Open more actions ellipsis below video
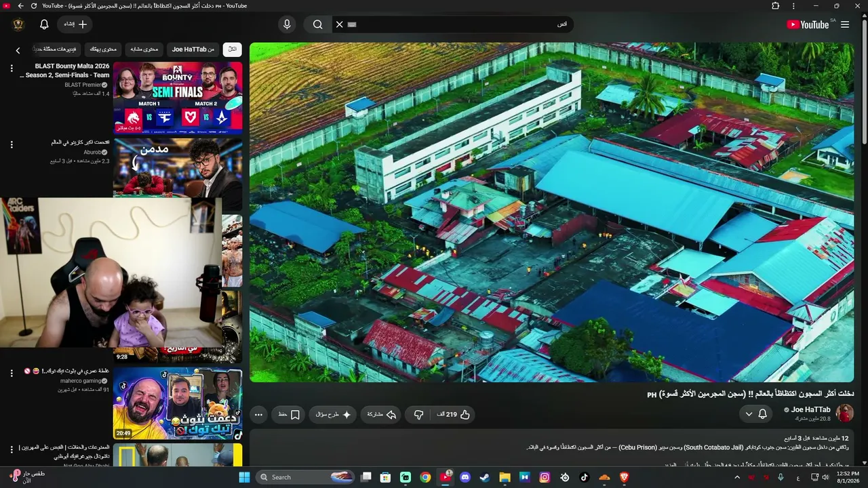868x488 pixels. pyautogui.click(x=258, y=414)
